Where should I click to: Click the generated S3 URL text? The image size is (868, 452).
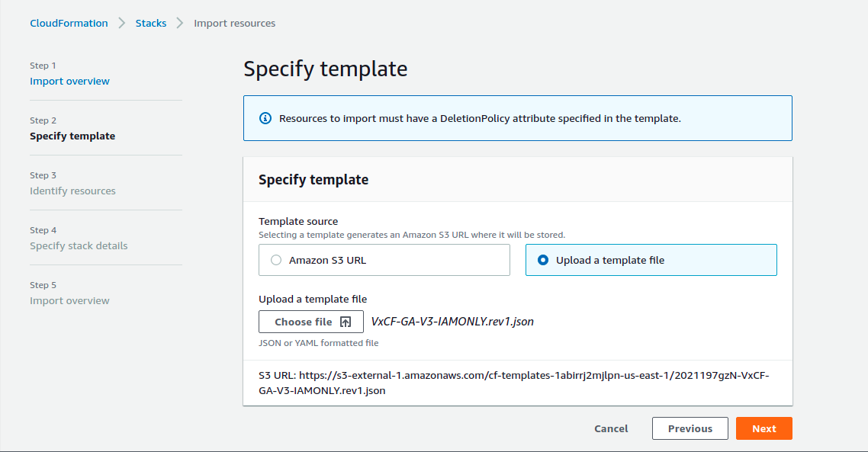click(x=513, y=383)
